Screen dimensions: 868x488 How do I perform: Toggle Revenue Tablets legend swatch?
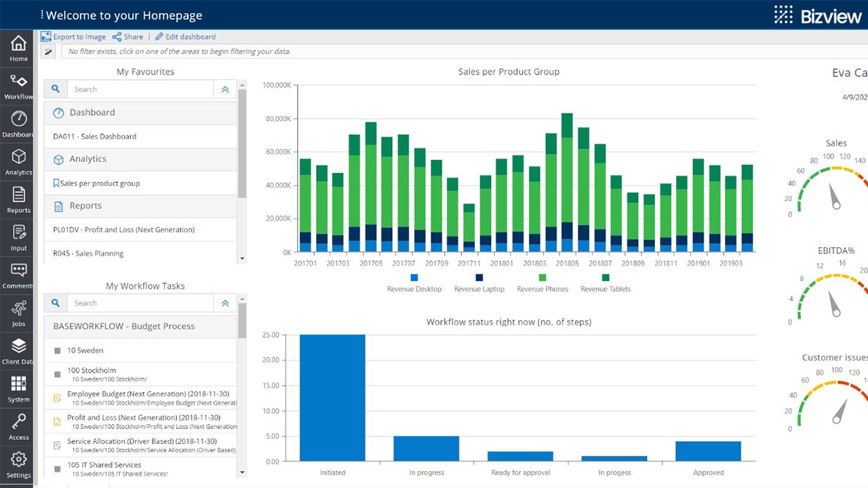(x=606, y=277)
